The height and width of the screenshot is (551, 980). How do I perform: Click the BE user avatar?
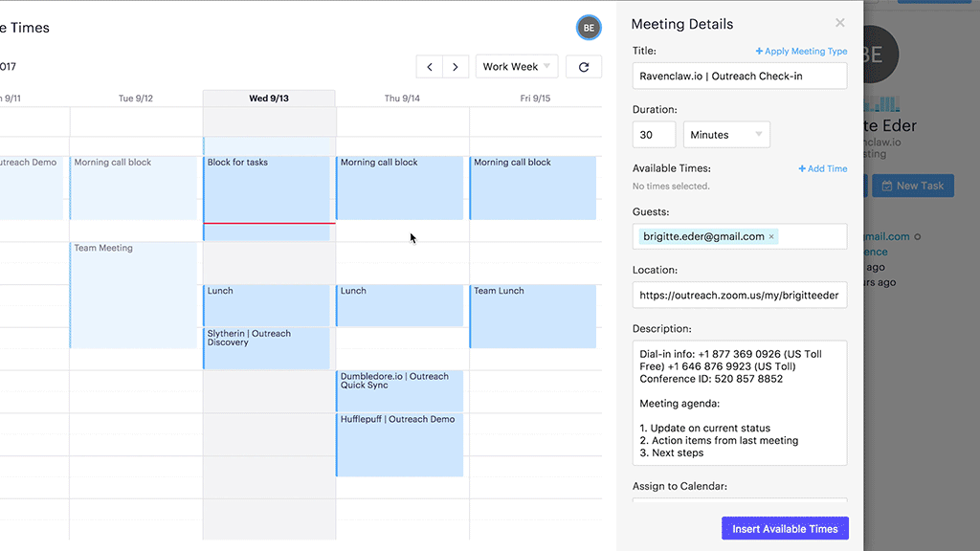pyautogui.click(x=589, y=28)
